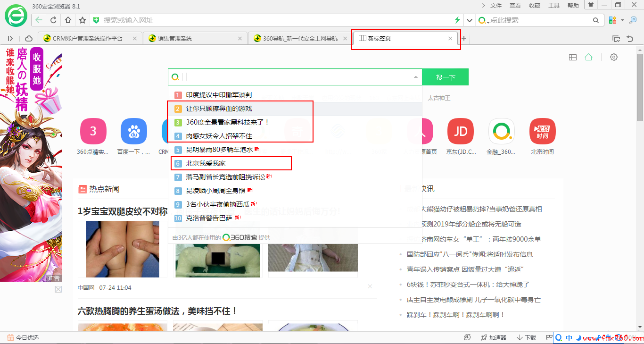Switch to grid view icon on new tab page
The width and height of the screenshot is (644, 344).
pyautogui.click(x=573, y=57)
